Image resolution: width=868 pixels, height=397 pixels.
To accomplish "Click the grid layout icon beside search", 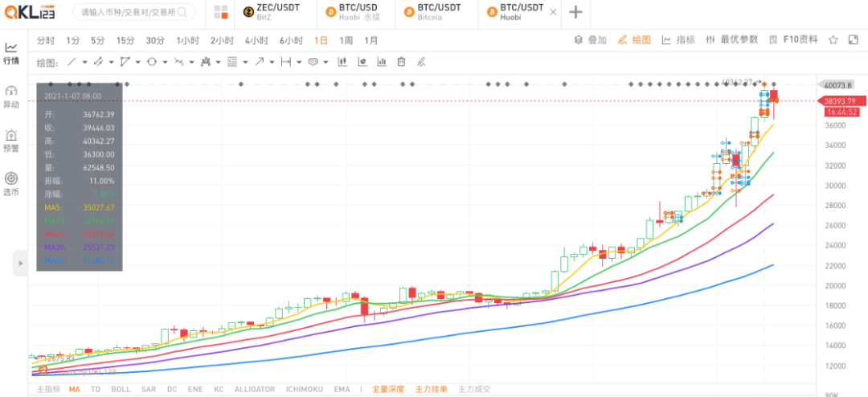I will coord(220,12).
